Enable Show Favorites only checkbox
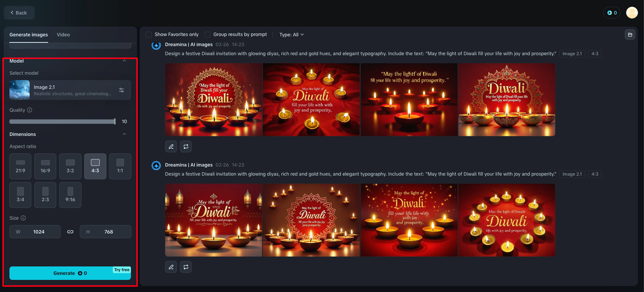Screen dimensions: 644x292 point(149,35)
